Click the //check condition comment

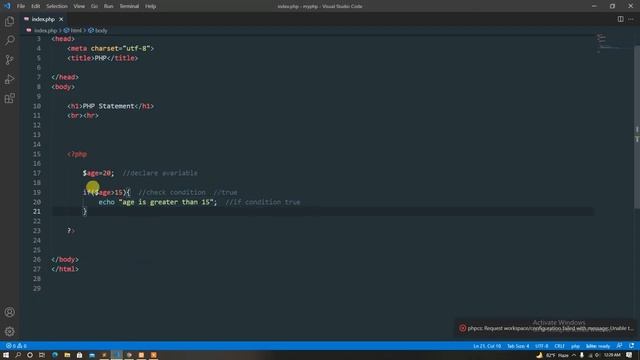click(x=172, y=192)
